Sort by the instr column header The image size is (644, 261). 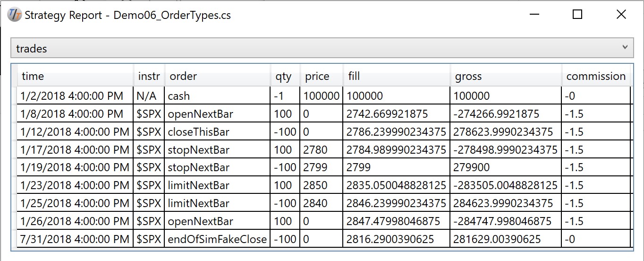pyautogui.click(x=149, y=76)
